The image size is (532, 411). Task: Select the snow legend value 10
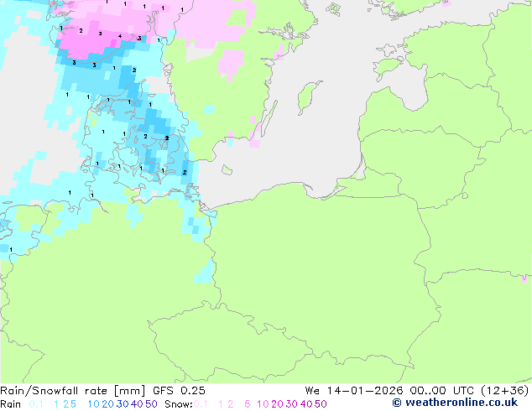pyautogui.click(x=263, y=404)
